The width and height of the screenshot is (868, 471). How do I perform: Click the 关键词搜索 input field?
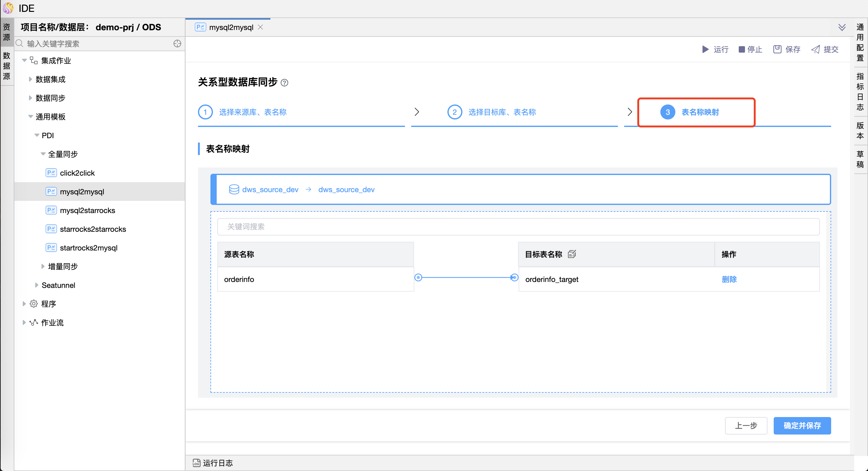(x=518, y=226)
